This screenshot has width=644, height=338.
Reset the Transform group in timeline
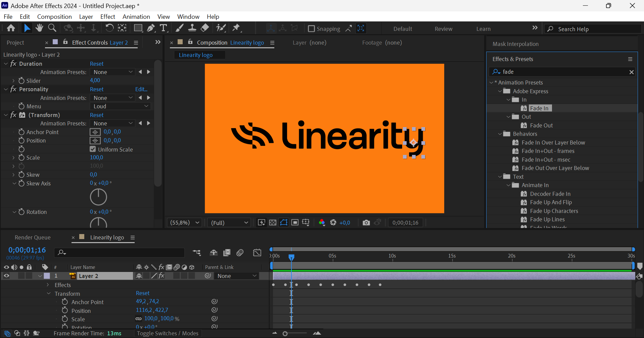point(143,293)
